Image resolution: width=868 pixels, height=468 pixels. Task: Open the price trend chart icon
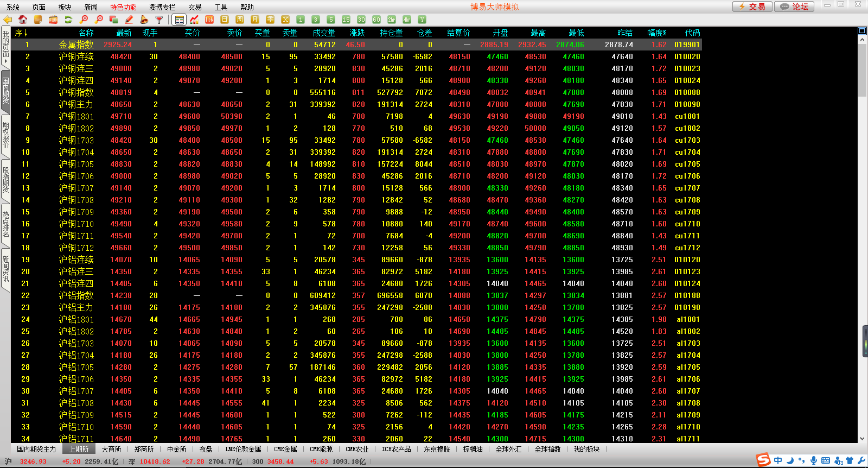pyautogui.click(x=194, y=20)
